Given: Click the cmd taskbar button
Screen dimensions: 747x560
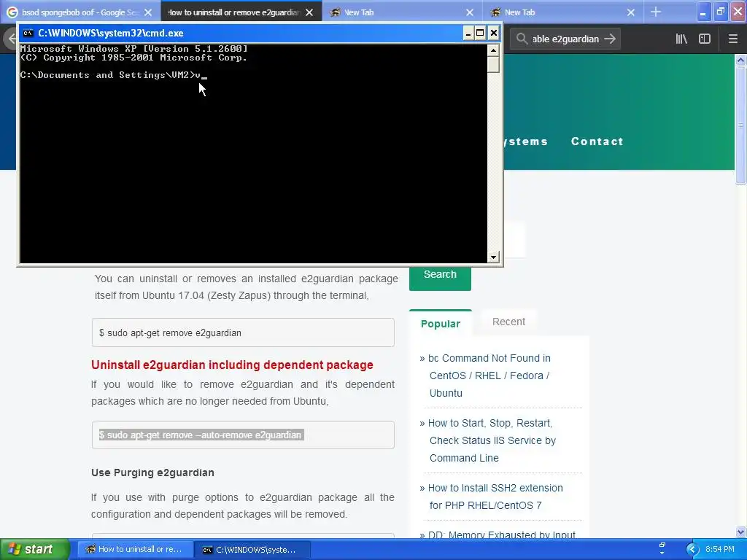Looking at the screenshot, I should pos(252,550).
